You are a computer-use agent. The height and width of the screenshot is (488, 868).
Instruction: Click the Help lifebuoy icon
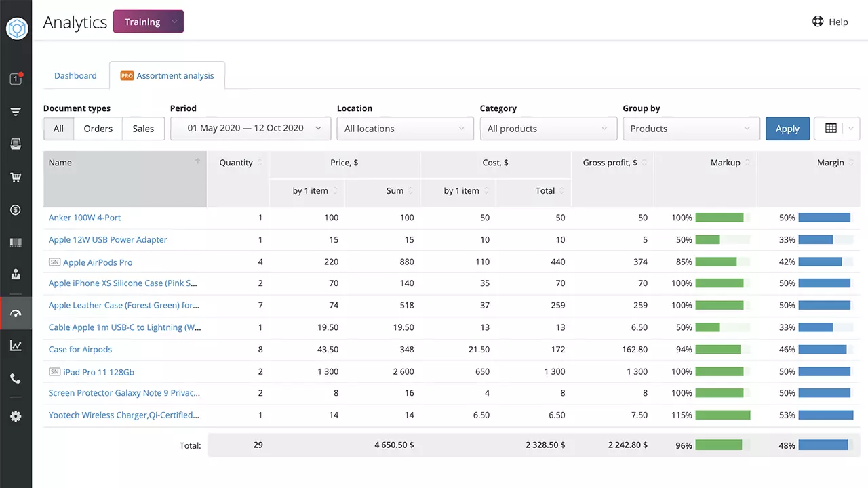click(818, 21)
